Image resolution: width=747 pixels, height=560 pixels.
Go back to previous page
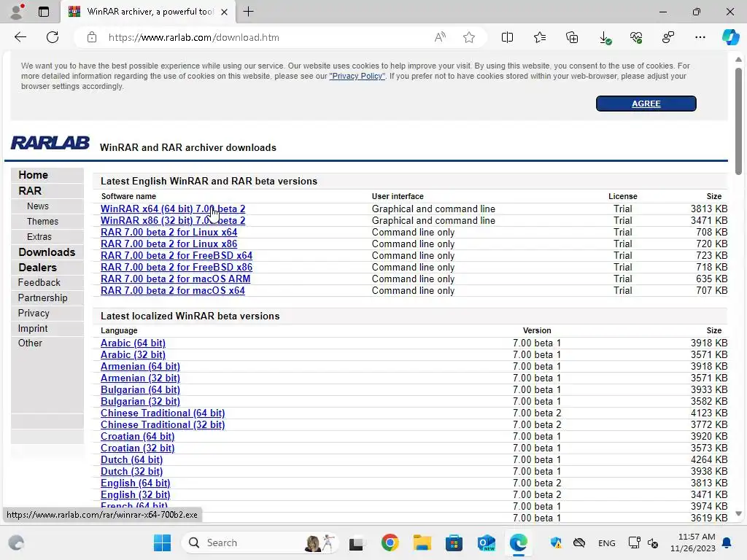point(20,37)
